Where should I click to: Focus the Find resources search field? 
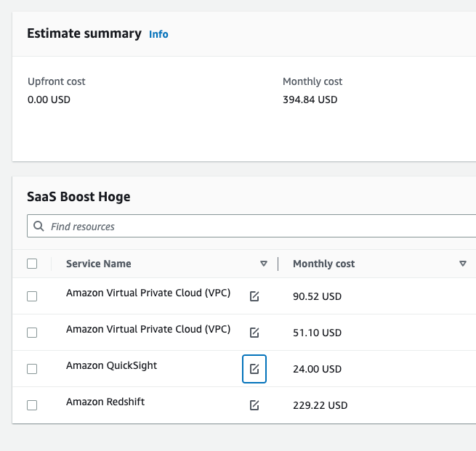click(251, 226)
